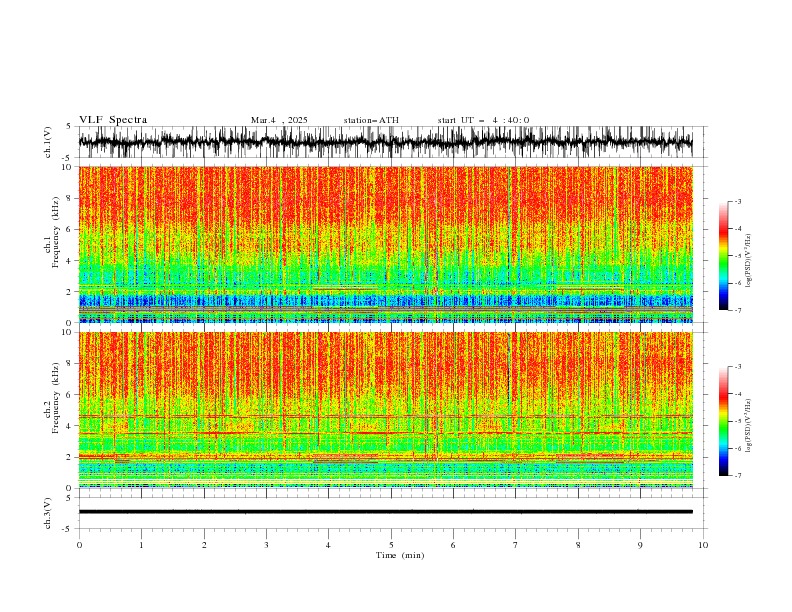The height and width of the screenshot is (612, 792).
Task: Click time axis tick label "5"
Action: (x=391, y=545)
